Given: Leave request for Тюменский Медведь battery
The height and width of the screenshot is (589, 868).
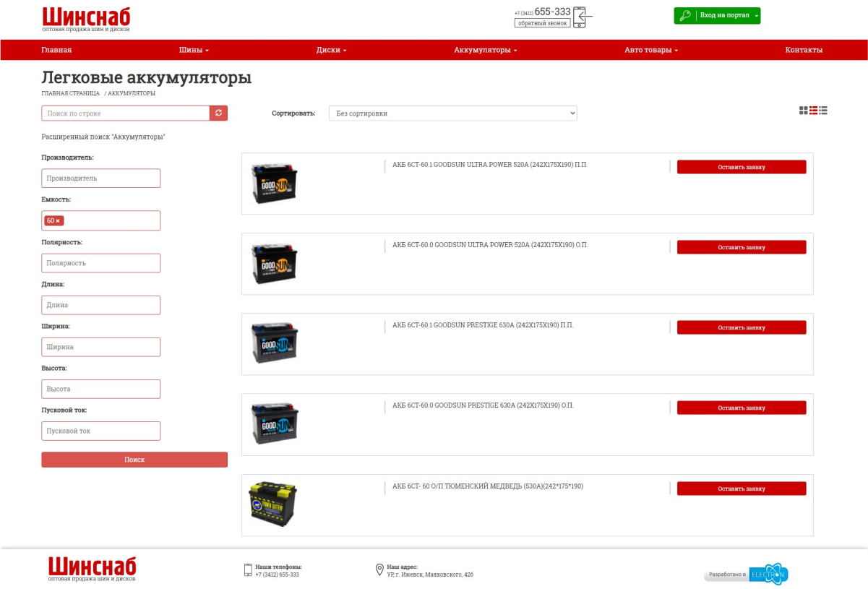Looking at the screenshot, I should pos(742,489).
